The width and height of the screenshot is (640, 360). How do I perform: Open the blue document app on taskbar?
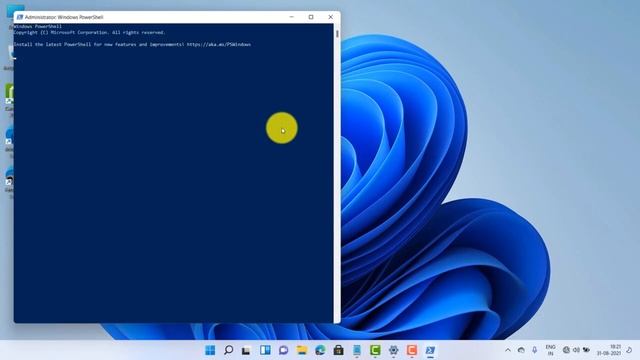(x=357, y=350)
